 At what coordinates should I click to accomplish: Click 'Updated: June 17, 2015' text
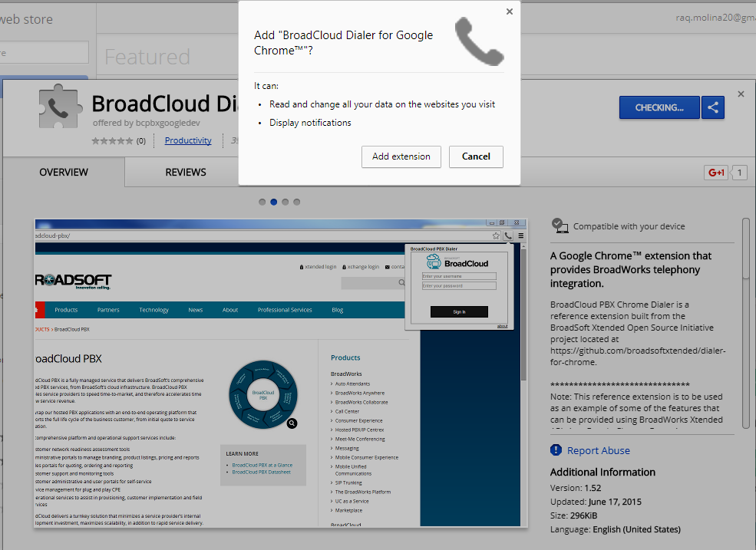tap(596, 502)
